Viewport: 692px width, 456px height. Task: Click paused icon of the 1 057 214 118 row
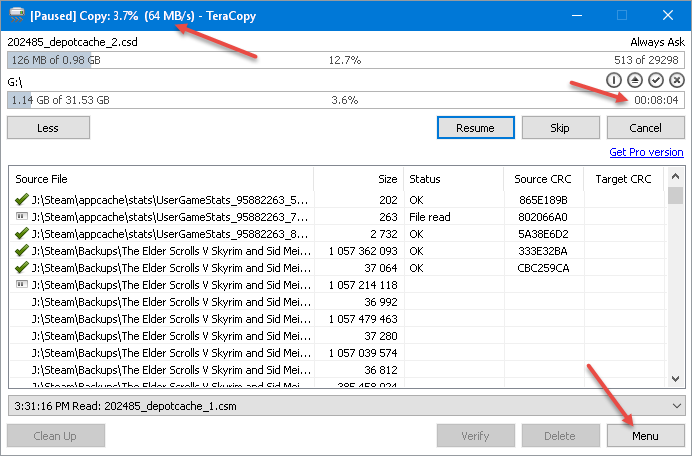coord(21,284)
